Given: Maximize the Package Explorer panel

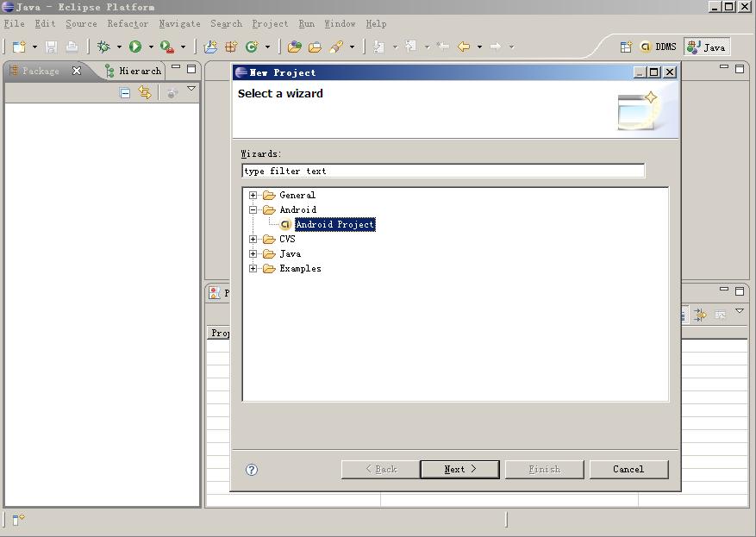Looking at the screenshot, I should click(x=191, y=69).
